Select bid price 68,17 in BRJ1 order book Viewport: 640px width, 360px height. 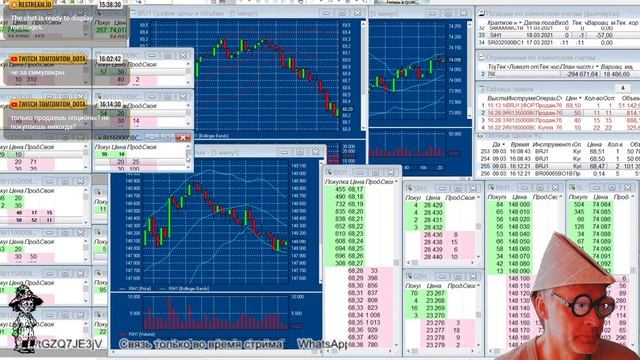click(356, 189)
